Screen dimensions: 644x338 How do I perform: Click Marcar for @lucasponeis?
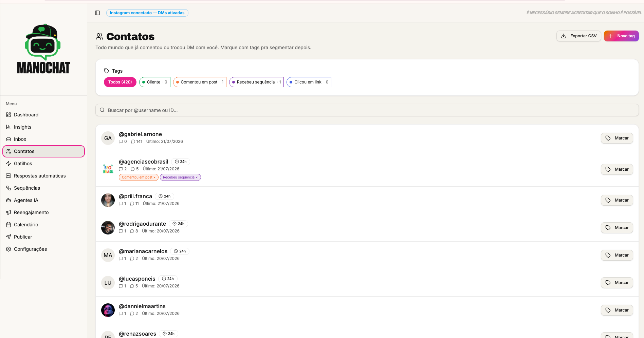pyautogui.click(x=617, y=283)
